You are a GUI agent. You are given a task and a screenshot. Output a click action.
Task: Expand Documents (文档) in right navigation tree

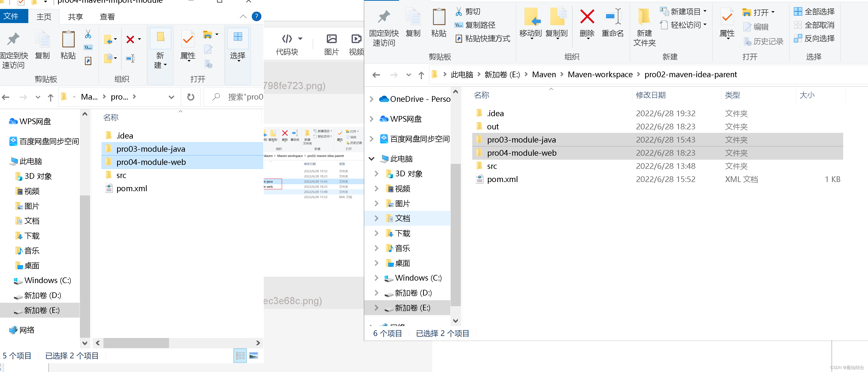coord(376,218)
